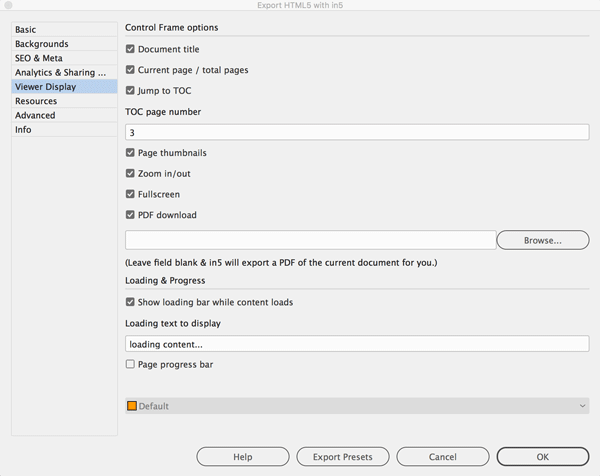Toggle Show loading bar while content loads
The width and height of the screenshot is (600, 476).
pyautogui.click(x=130, y=302)
